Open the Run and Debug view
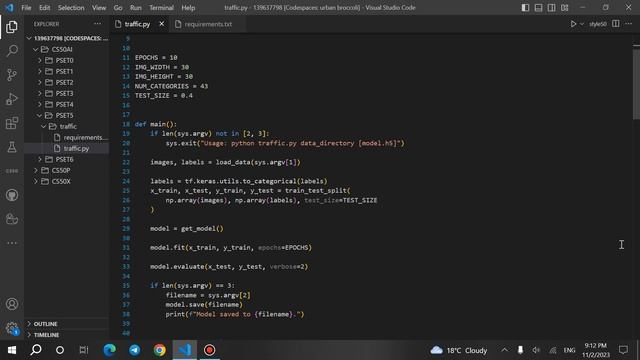This screenshot has height=360, width=640. click(12, 99)
